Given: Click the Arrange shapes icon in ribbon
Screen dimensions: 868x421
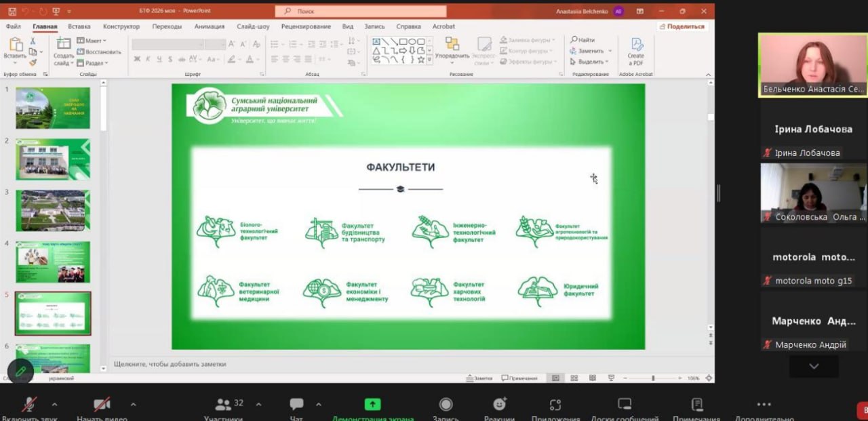Looking at the screenshot, I should click(452, 49).
